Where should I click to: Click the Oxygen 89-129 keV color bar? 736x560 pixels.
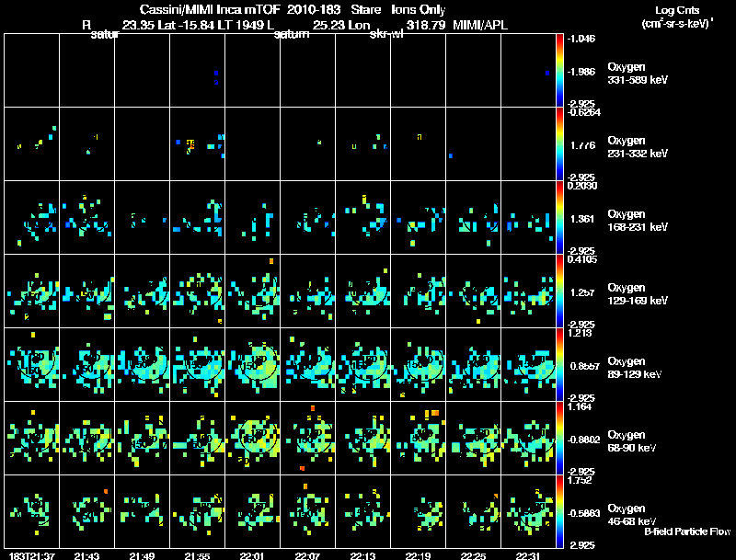tap(561, 364)
